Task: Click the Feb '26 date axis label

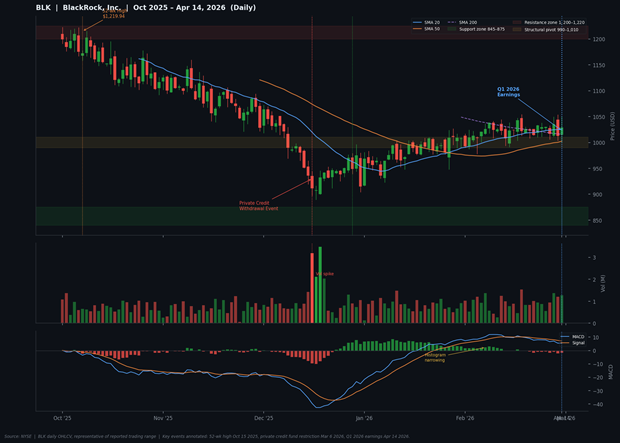Action: [466, 418]
